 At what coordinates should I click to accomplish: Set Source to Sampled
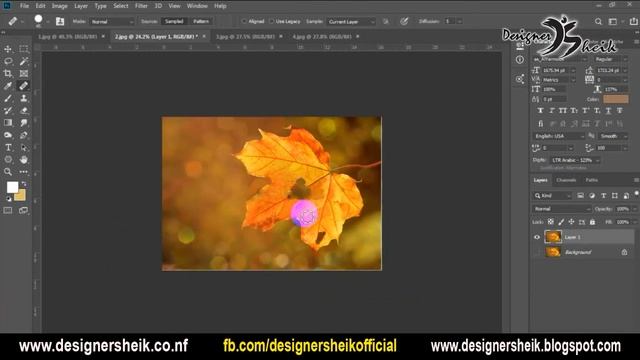(174, 21)
